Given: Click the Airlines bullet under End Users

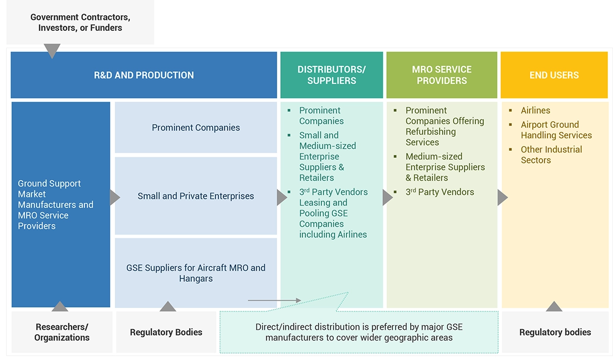Looking at the screenshot, I should [535, 111].
